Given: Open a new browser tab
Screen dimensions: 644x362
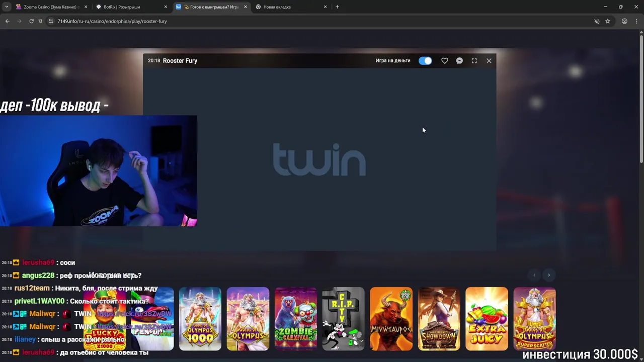Looking at the screenshot, I should tap(337, 7).
